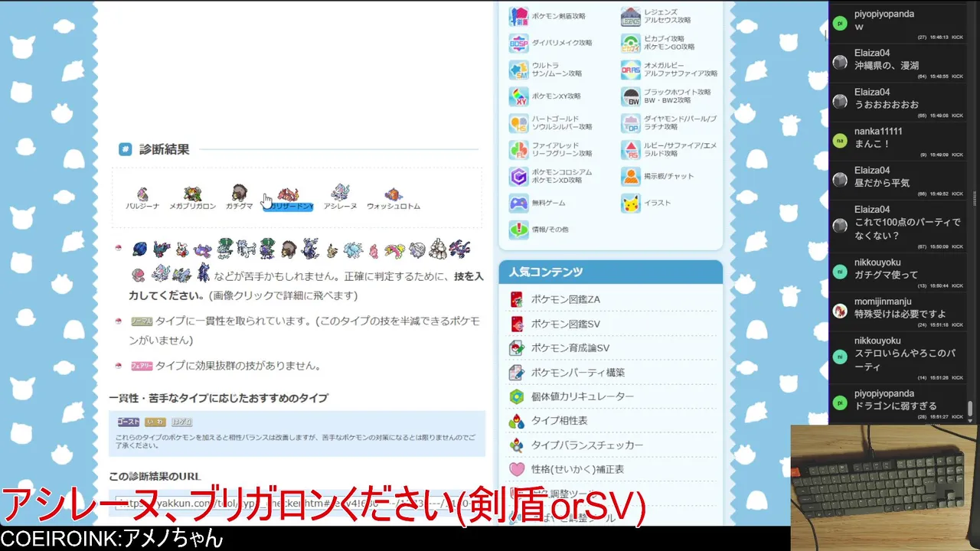Click the chat panel scrollbar thumb
The image size is (980, 551).
(x=970, y=409)
